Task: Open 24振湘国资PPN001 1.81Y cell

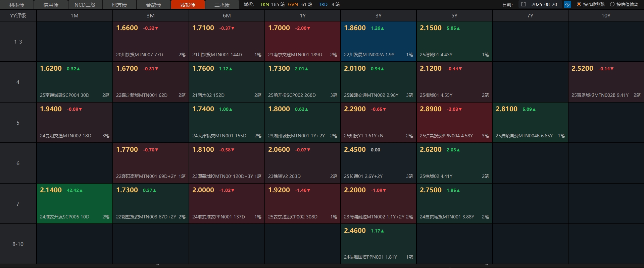Action: pyautogui.click(x=379, y=244)
